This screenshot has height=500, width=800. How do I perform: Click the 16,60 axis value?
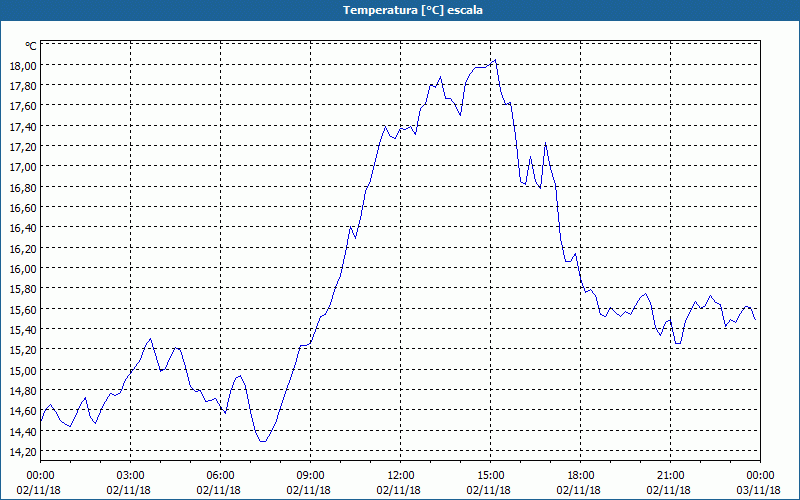pos(23,208)
